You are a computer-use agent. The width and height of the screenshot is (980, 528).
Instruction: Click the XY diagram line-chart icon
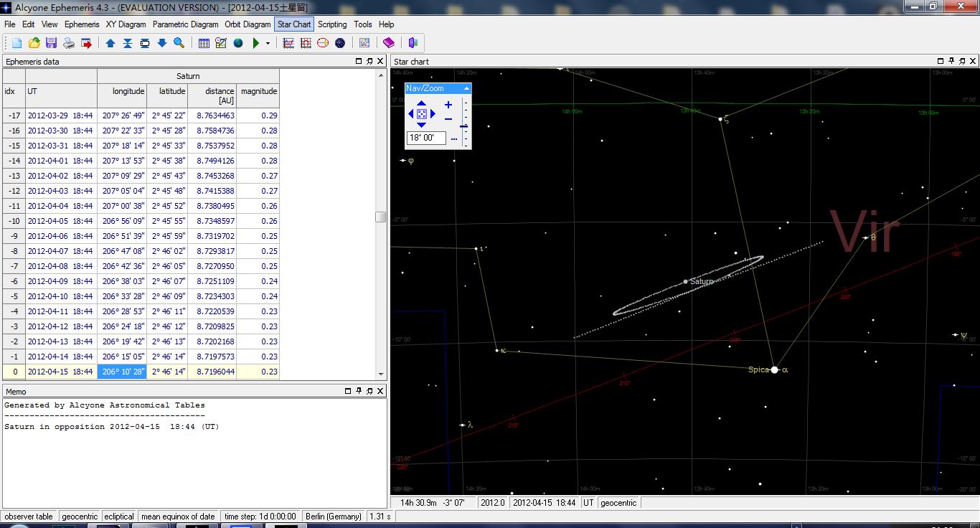click(288, 43)
